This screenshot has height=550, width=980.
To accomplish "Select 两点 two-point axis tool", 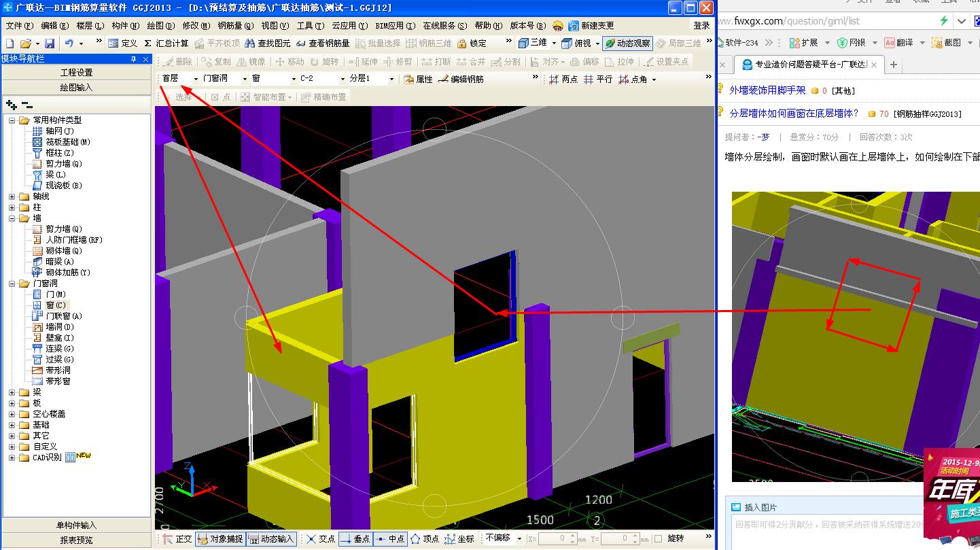I will click(x=563, y=80).
